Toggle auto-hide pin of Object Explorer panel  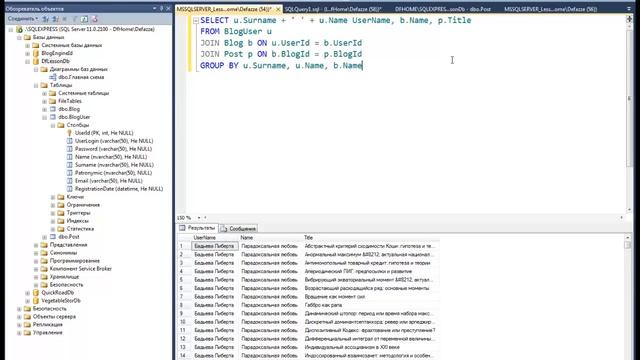(x=162, y=8)
